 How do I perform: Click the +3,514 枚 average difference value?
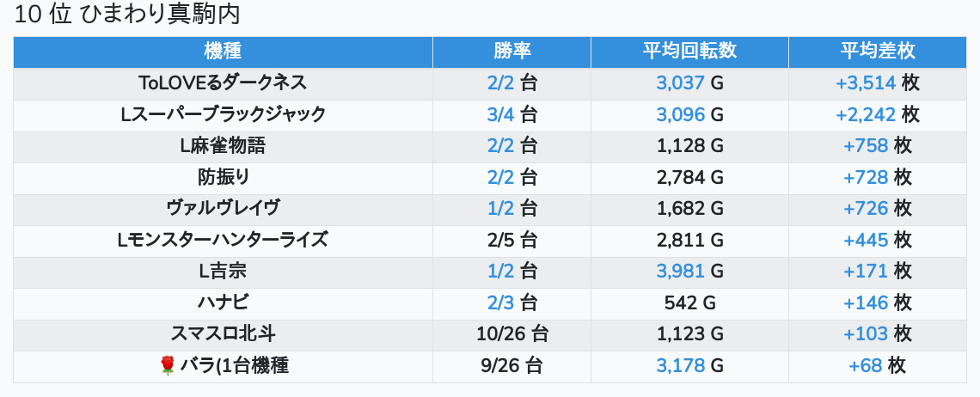[x=878, y=83]
